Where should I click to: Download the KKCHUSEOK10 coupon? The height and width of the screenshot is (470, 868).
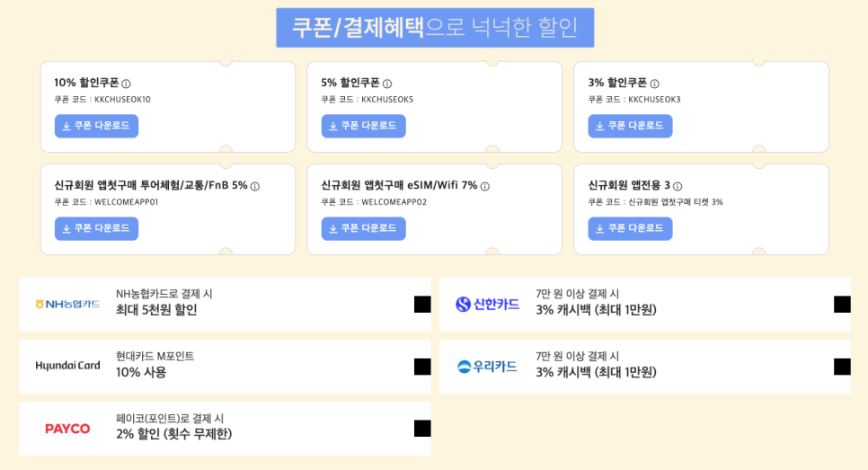(x=96, y=126)
